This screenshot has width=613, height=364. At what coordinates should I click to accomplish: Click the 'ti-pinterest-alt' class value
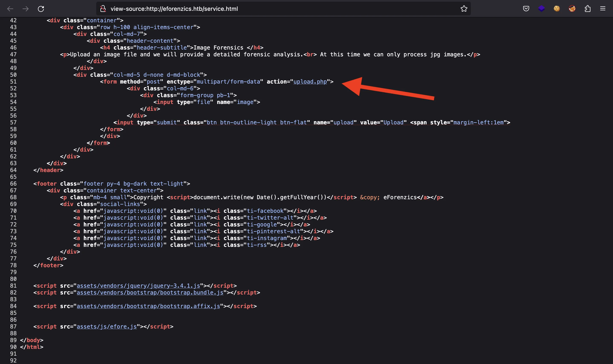(274, 231)
